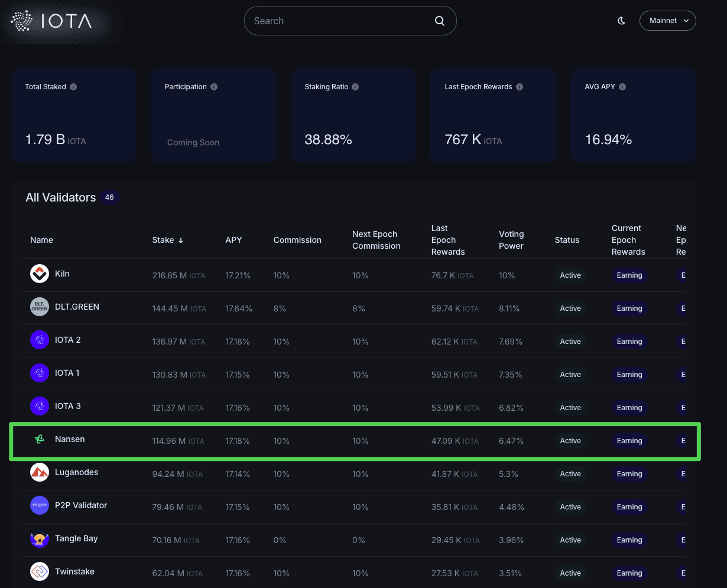Click the 767 K last epoch rewards
The image size is (727, 588).
click(463, 140)
